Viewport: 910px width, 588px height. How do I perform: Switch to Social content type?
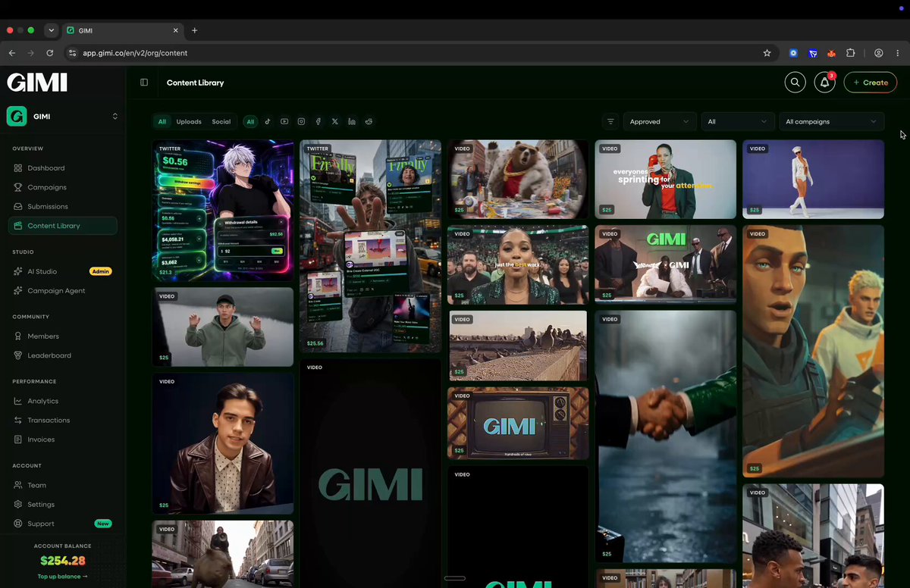tap(221, 121)
